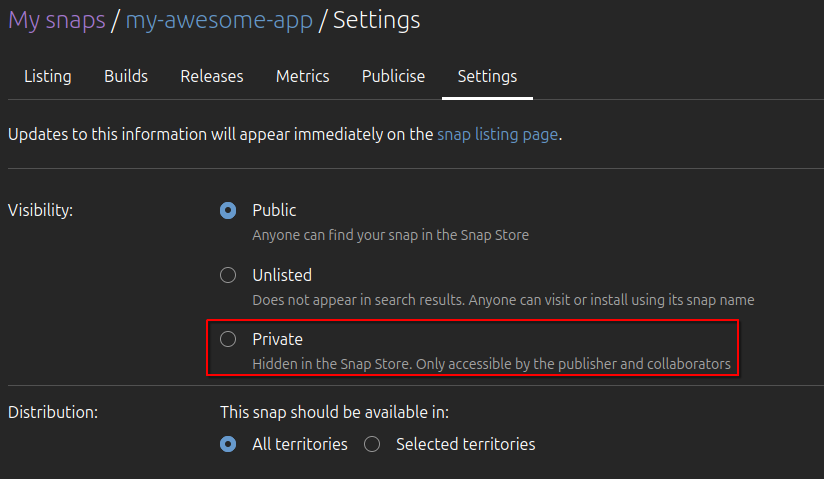Click the word Unlisted in visibility options
This screenshot has height=479, width=824.
click(282, 275)
